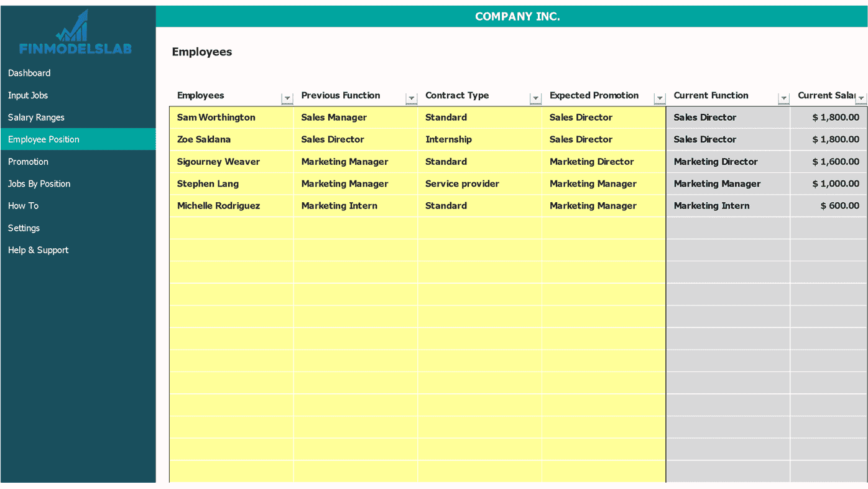This screenshot has height=489, width=868.
Task: Click the COMPANY INC. title bar
Action: click(512, 16)
